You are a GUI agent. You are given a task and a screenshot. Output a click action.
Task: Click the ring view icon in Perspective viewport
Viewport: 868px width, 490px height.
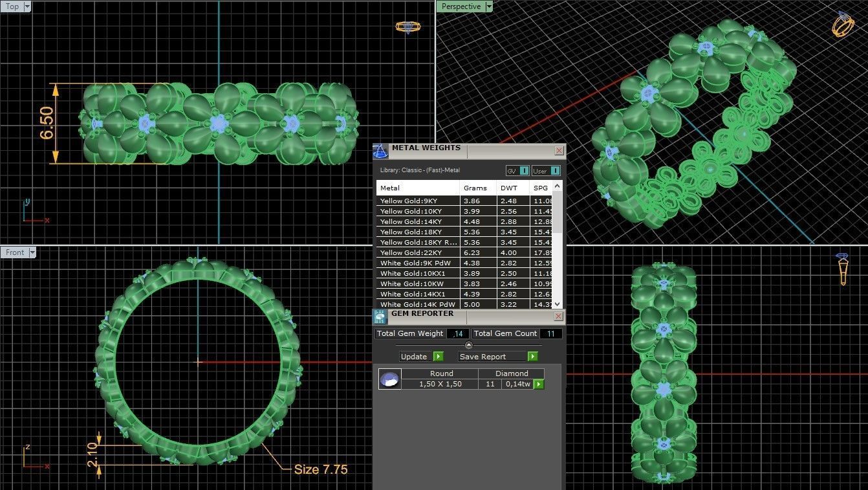pos(843,24)
